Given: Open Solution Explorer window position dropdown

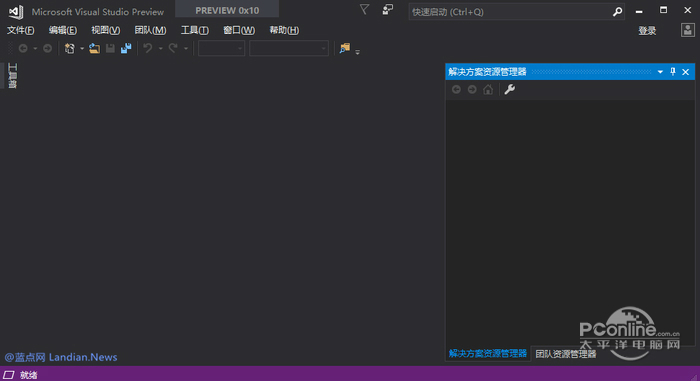Looking at the screenshot, I should [x=660, y=72].
